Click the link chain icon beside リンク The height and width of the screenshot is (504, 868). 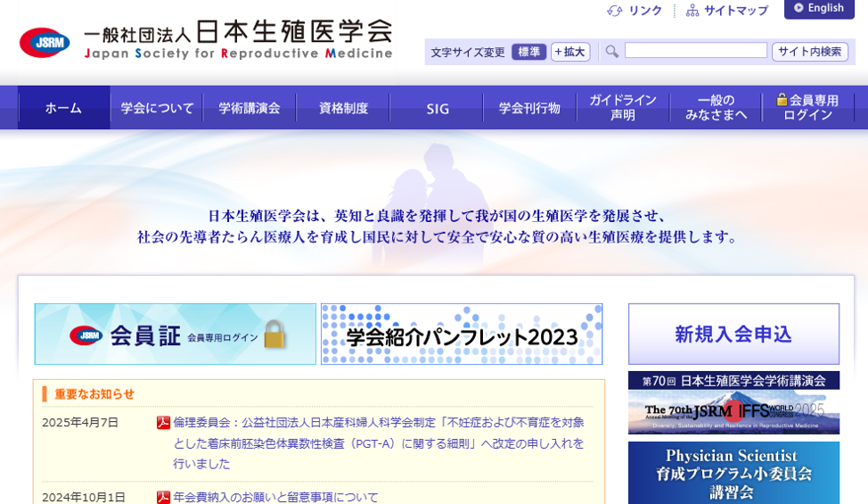pos(615,11)
